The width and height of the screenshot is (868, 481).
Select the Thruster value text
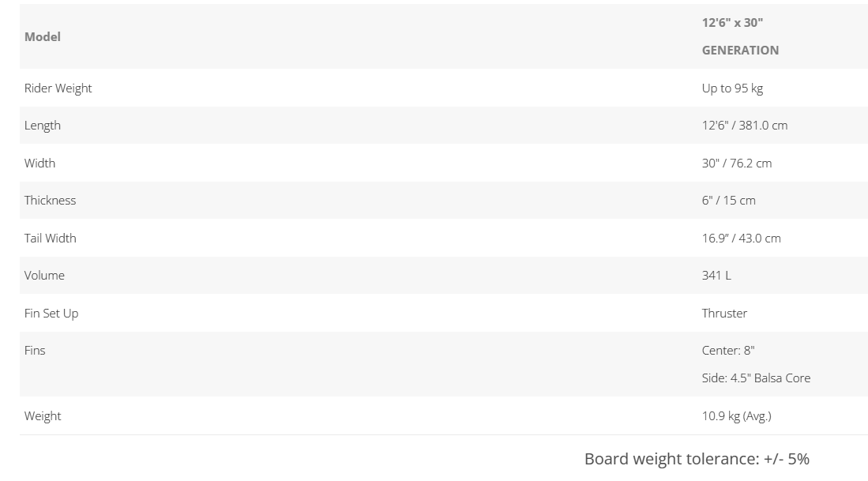pos(724,313)
